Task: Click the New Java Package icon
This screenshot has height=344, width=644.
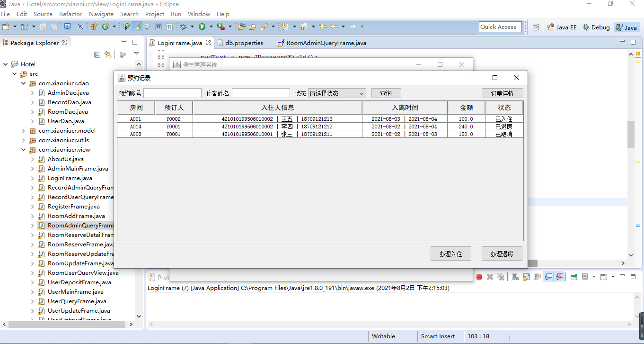Action: click(x=94, y=27)
